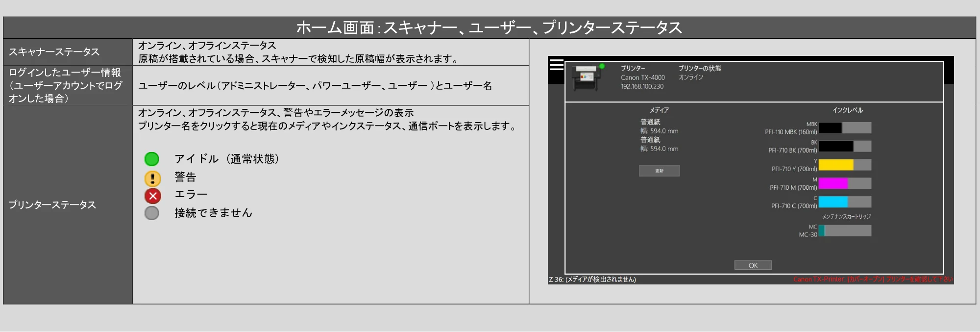This screenshot has width=980, height=332.
Task: Click the エラー legend text
Action: point(191,195)
